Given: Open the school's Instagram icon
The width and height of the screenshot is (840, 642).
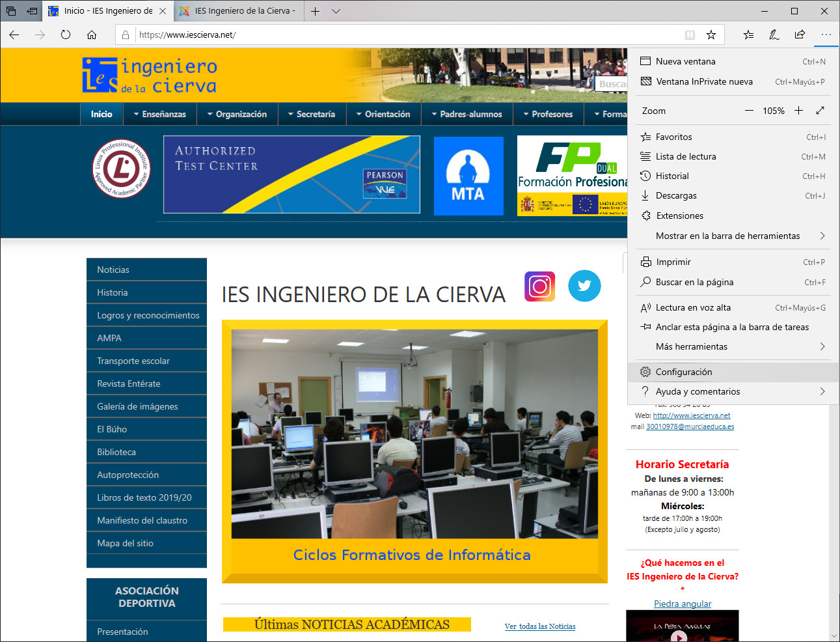Looking at the screenshot, I should point(539,286).
